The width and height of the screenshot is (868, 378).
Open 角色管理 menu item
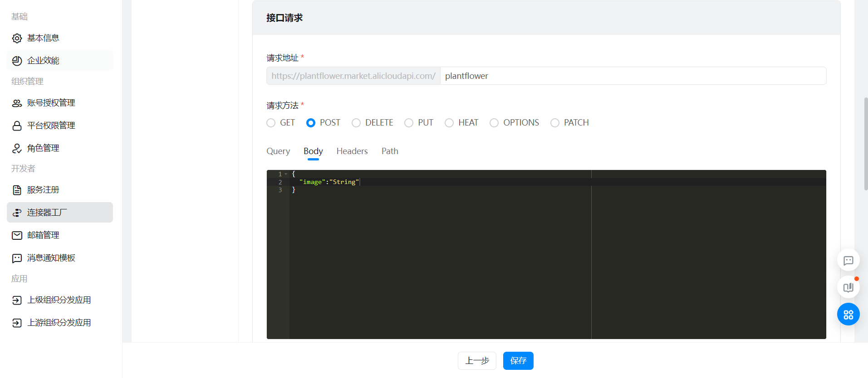60,148
